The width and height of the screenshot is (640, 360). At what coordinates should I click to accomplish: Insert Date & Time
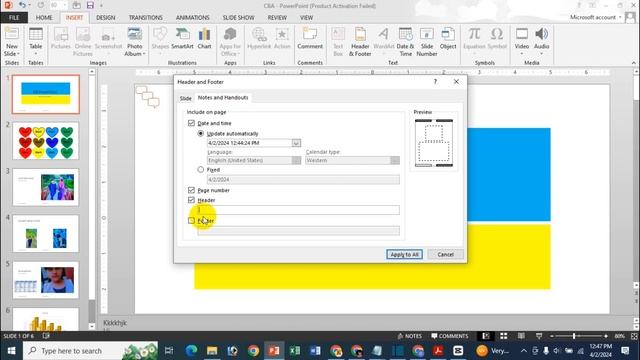coord(405,42)
